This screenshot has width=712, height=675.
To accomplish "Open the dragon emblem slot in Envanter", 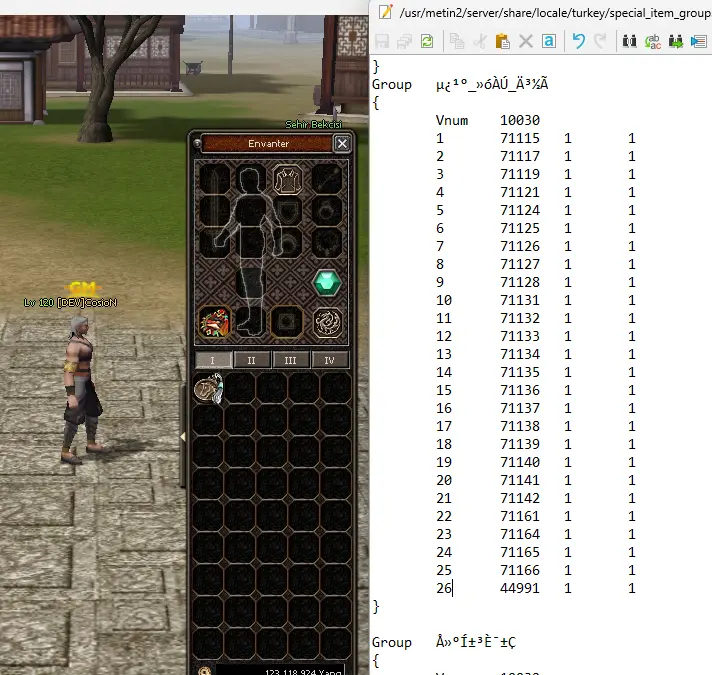I will click(327, 323).
